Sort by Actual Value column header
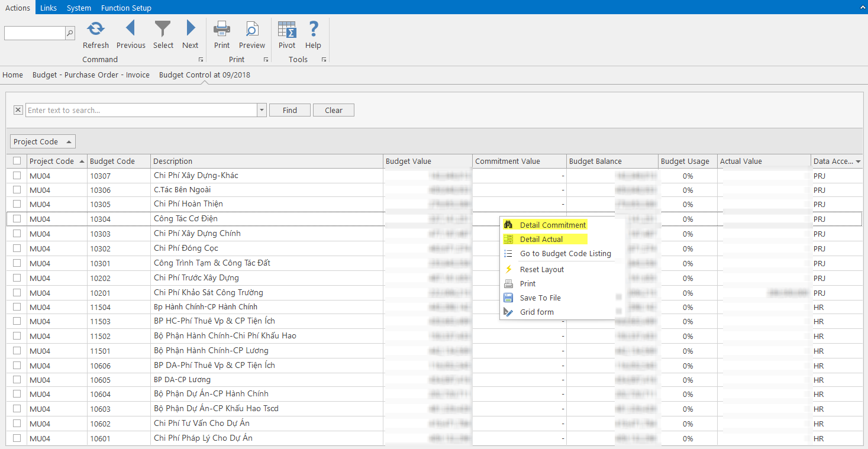Viewport: 868px width, 449px height. tap(764, 161)
